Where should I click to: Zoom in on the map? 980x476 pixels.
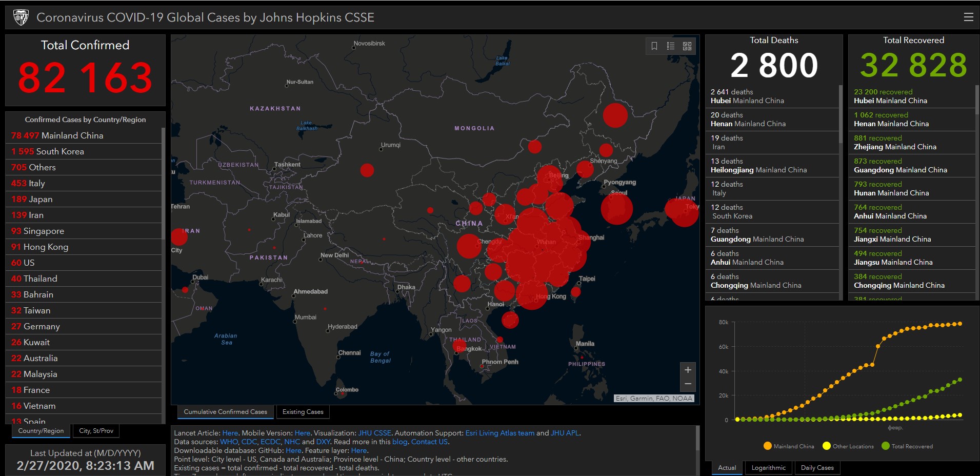688,370
